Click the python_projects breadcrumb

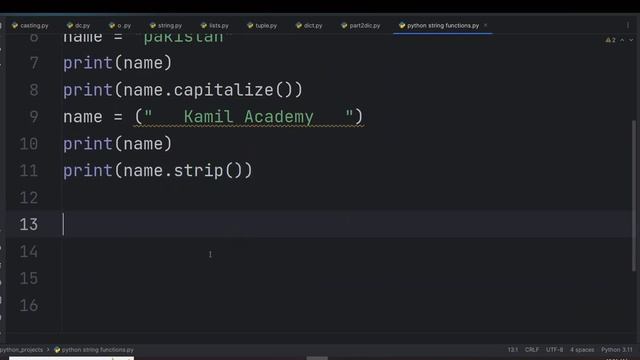[21, 350]
